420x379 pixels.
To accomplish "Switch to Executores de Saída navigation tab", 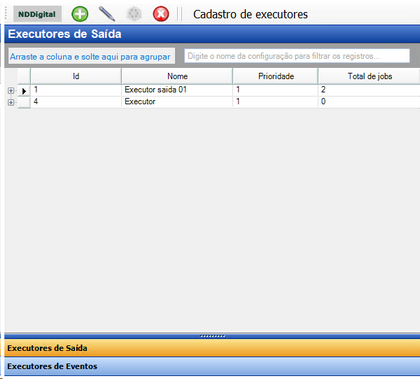I will click(212, 348).
